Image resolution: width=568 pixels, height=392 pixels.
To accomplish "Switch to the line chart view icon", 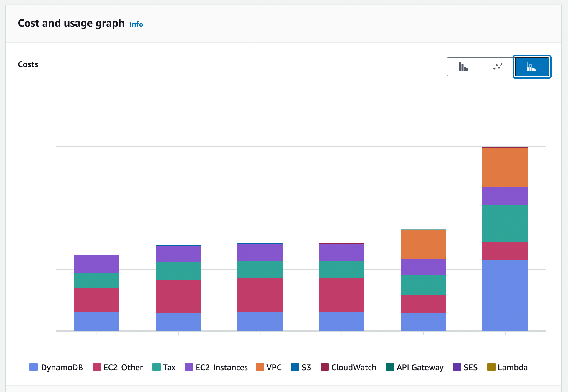I will tap(498, 67).
